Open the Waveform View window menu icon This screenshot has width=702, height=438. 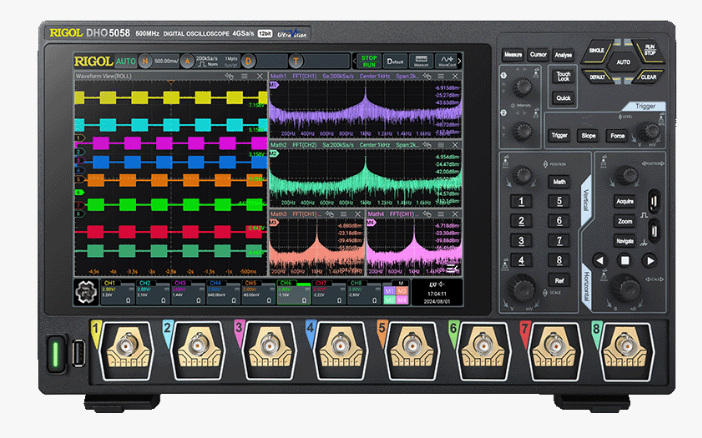(244, 77)
